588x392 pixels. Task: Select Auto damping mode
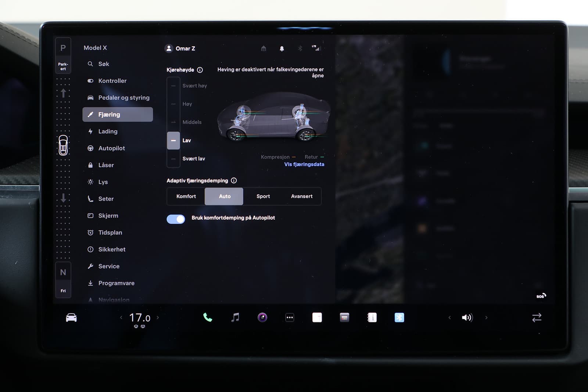(224, 196)
